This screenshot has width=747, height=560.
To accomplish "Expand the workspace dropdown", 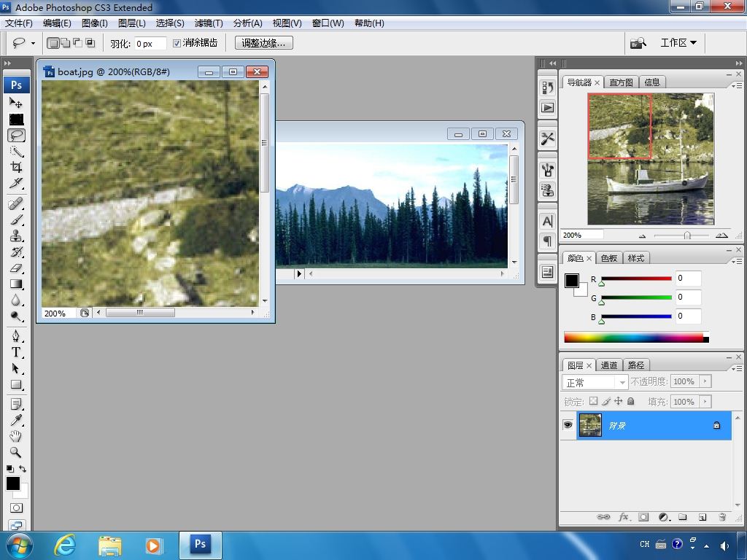I will click(678, 43).
